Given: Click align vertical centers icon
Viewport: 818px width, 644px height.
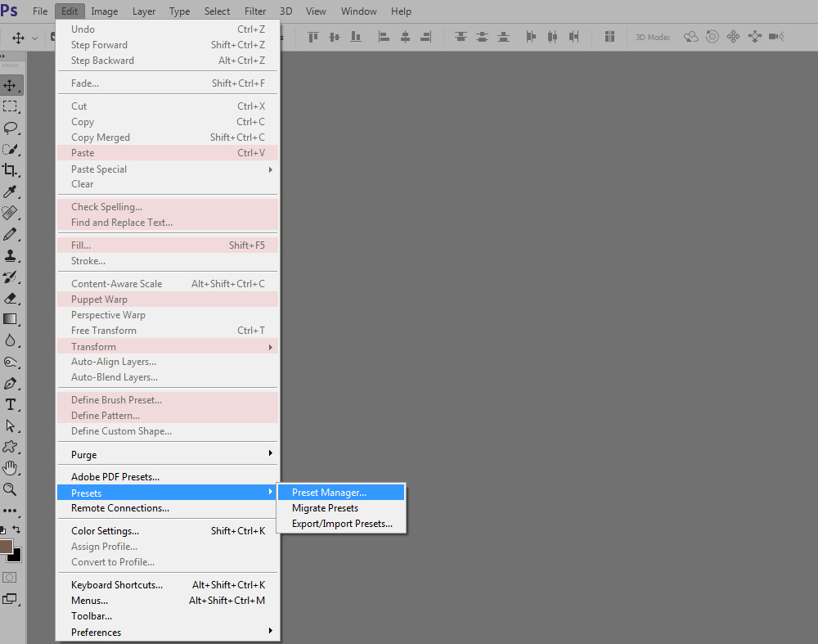Looking at the screenshot, I should [335, 37].
